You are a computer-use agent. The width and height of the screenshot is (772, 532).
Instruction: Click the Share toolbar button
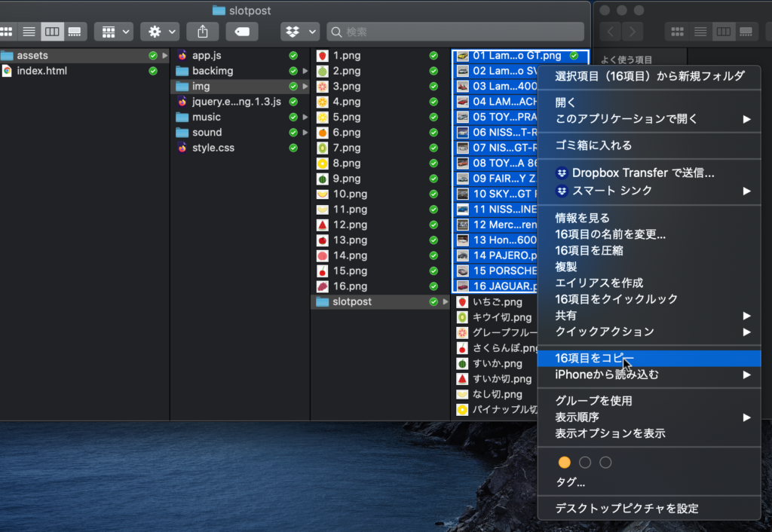pyautogui.click(x=202, y=32)
